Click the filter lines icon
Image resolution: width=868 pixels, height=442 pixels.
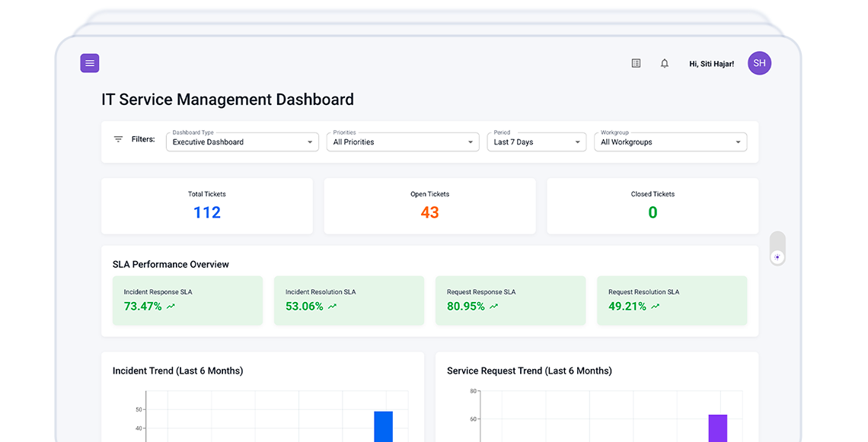pos(118,139)
